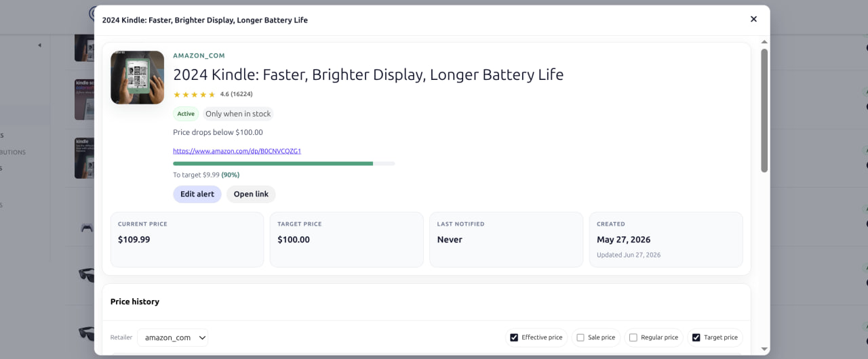This screenshot has width=868, height=359.
Task: Click the dialog's vertical scrollbar thumb
Action: coord(764,110)
